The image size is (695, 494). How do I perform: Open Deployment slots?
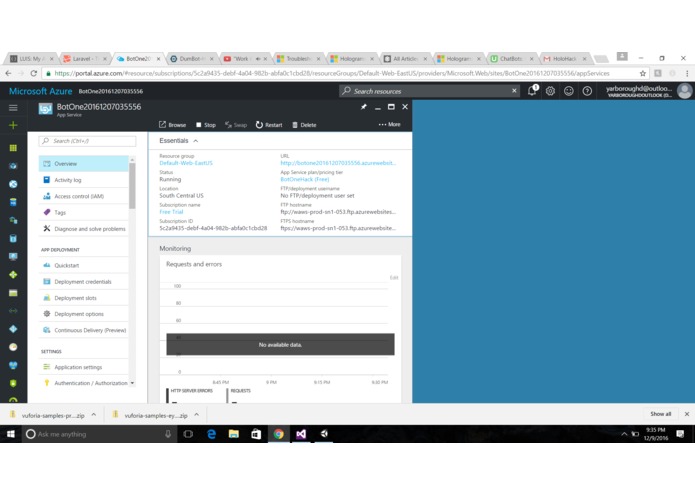(x=84, y=298)
